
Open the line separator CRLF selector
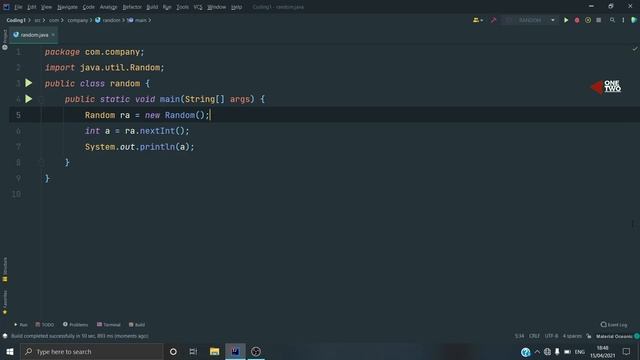click(534, 336)
